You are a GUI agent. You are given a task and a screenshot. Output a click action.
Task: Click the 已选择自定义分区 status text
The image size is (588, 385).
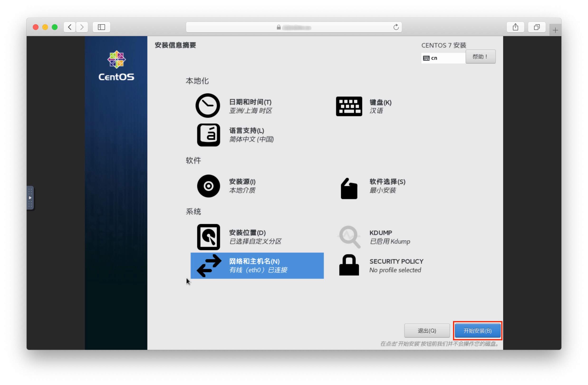pyautogui.click(x=255, y=241)
